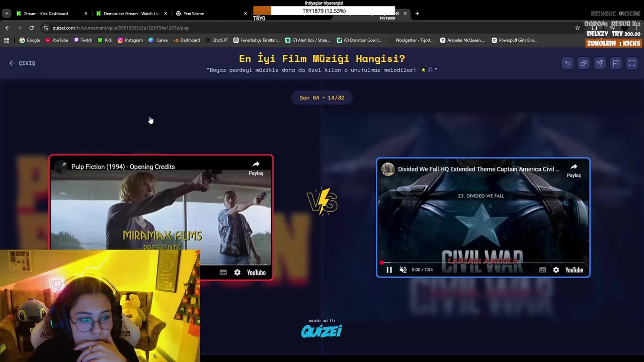Viewport: 644px width, 362px height.
Task: Click the ÇIKIŞ exit button
Action: pos(22,63)
